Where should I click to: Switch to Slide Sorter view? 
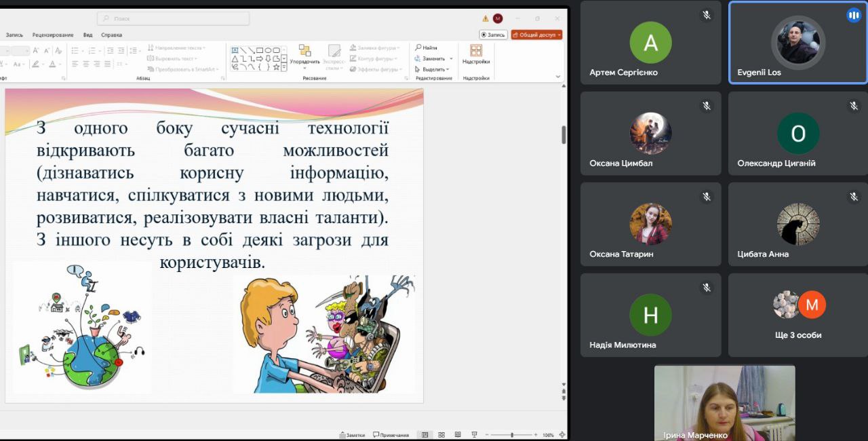441,435
